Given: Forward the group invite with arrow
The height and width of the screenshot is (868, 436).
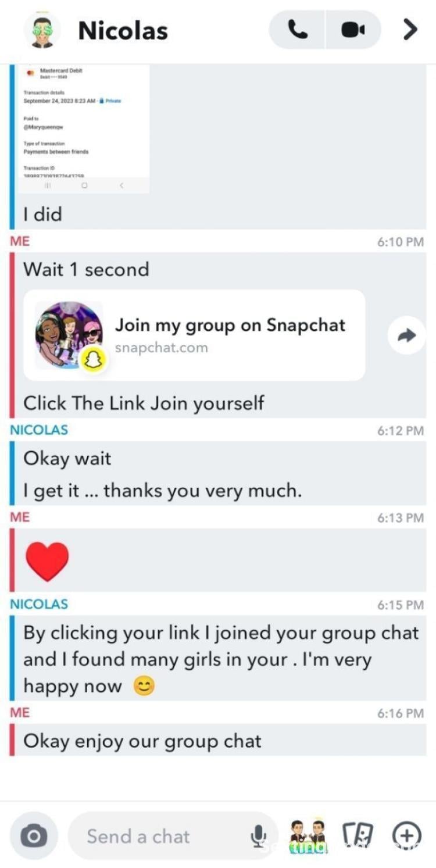Looking at the screenshot, I should click(x=407, y=335).
